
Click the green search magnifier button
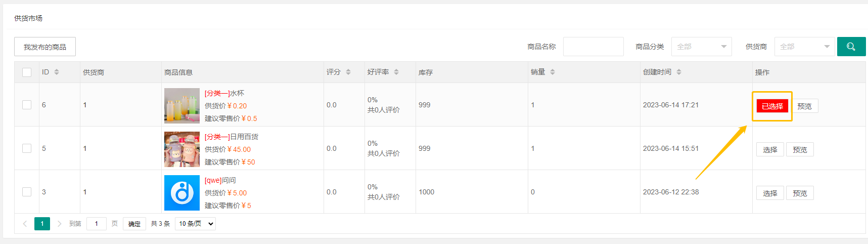point(851,47)
